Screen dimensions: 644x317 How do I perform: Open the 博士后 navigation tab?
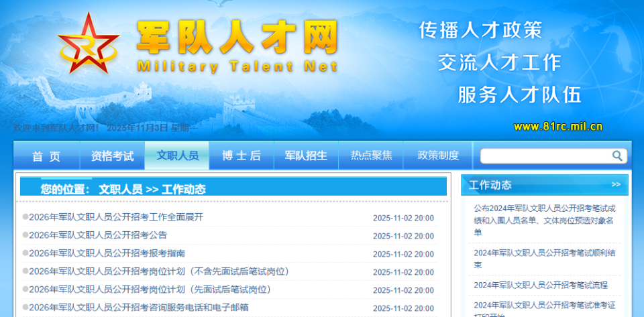[x=241, y=156]
